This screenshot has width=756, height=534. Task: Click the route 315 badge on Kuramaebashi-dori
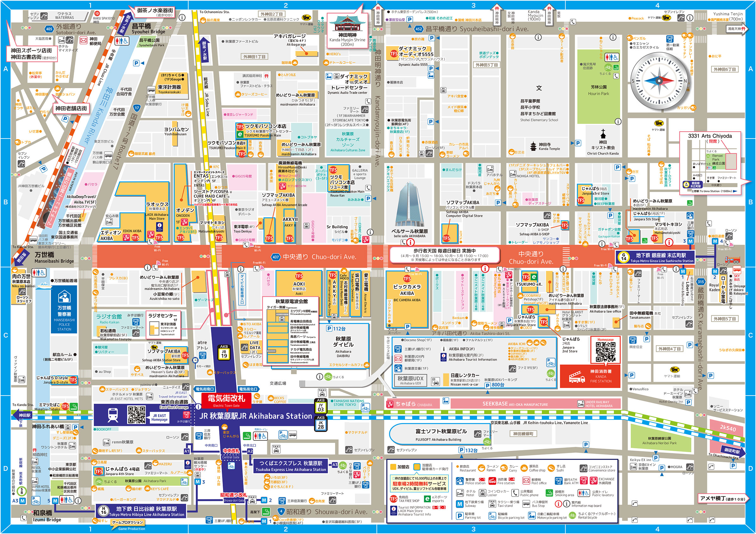701,282
